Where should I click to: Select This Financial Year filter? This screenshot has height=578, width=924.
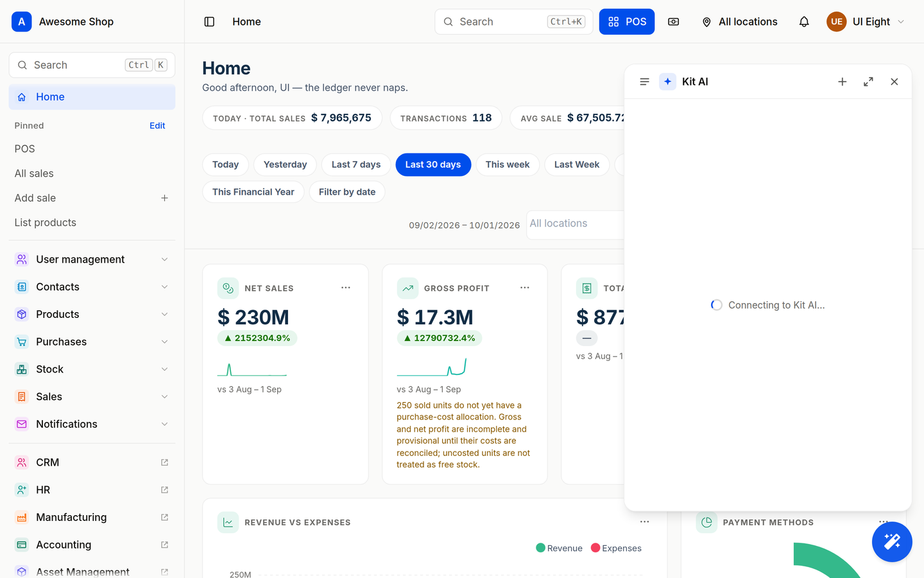[253, 192]
